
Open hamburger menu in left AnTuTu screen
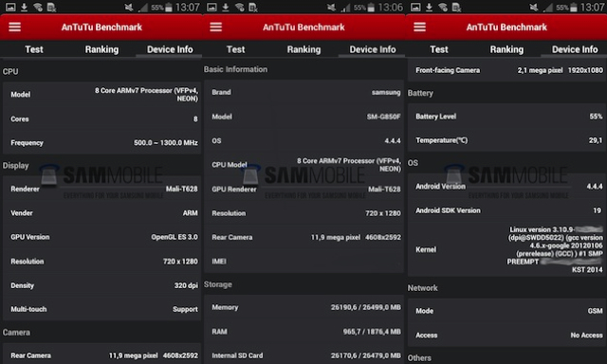coord(15,27)
